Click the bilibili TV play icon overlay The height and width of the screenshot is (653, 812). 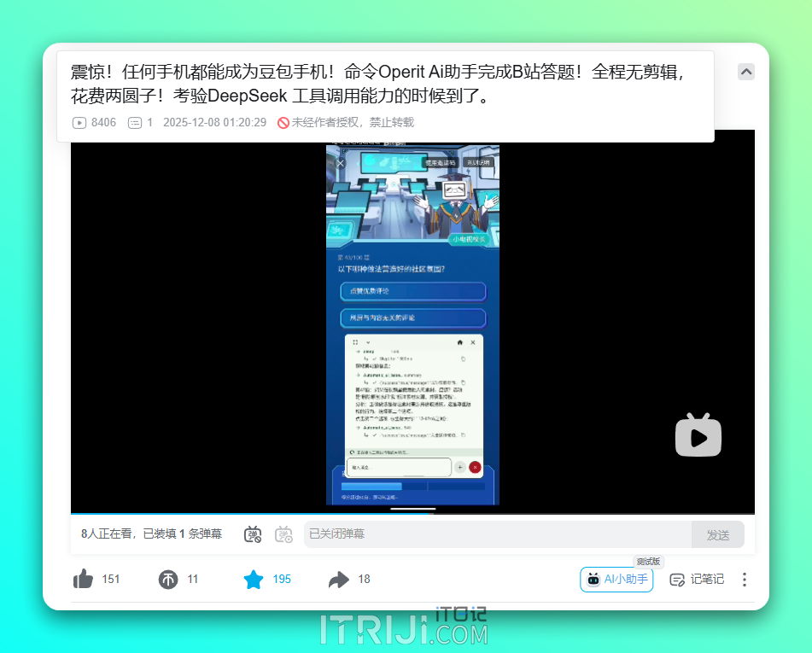[698, 435]
